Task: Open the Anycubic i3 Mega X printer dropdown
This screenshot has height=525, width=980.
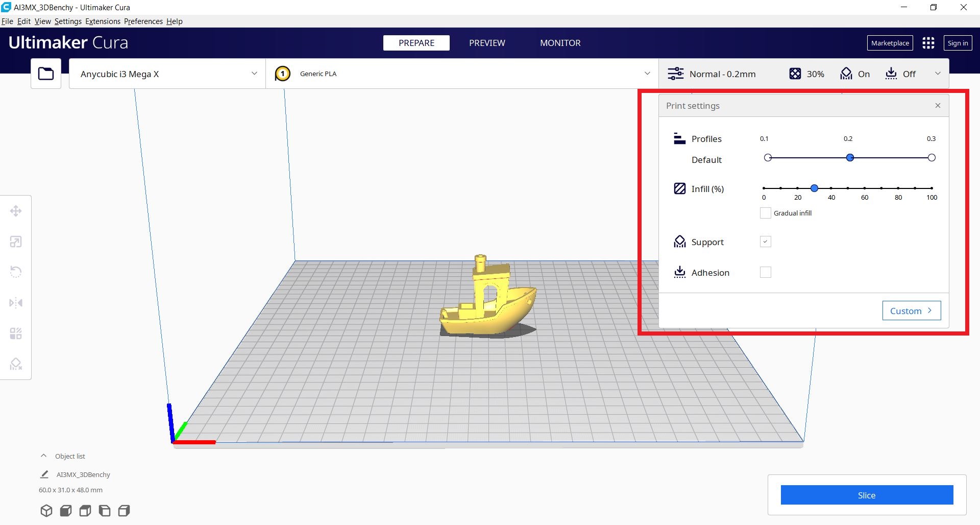Action: (x=167, y=74)
